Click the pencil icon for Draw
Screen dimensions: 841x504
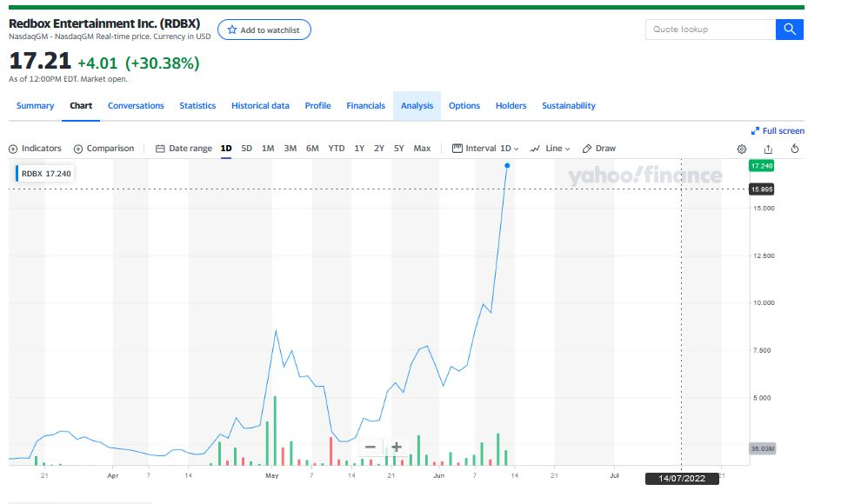587,149
